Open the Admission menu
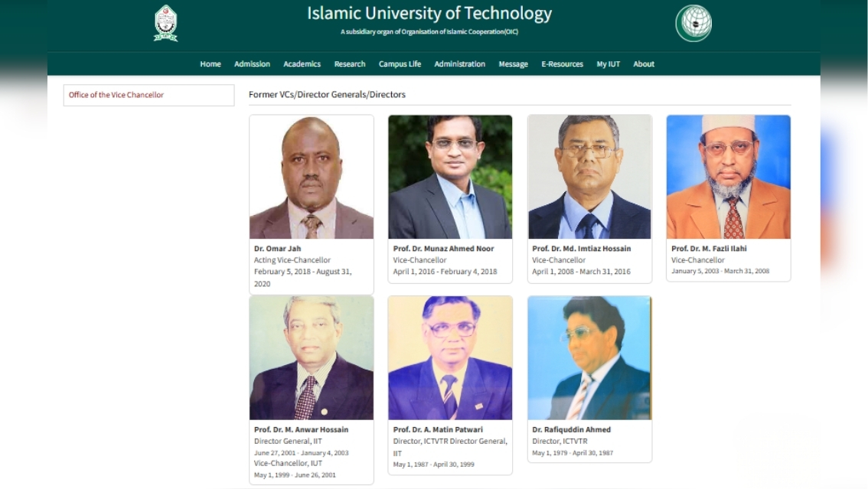The width and height of the screenshot is (868, 489). click(252, 64)
